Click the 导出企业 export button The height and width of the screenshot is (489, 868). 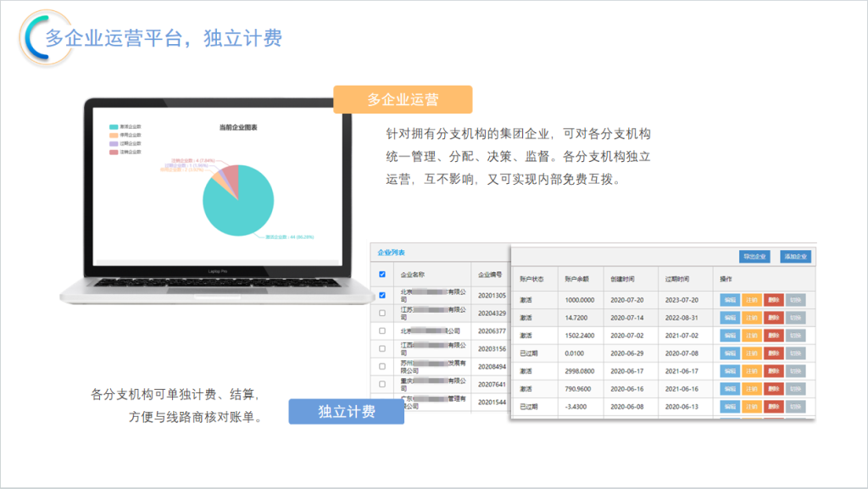point(754,257)
